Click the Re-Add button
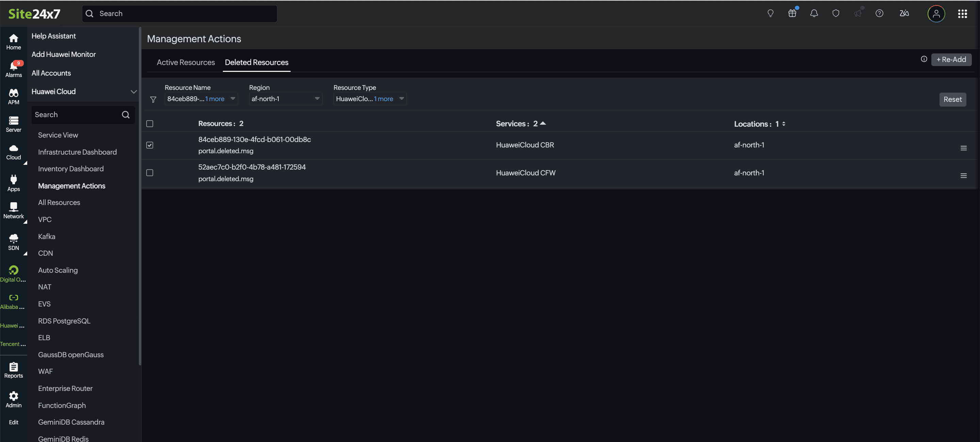Viewport: 980px width, 442px height. point(951,60)
